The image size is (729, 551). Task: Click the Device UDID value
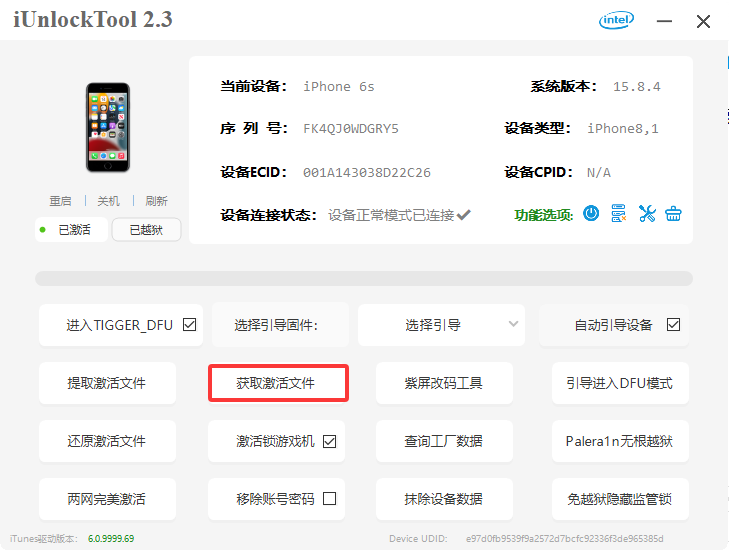pos(564,538)
